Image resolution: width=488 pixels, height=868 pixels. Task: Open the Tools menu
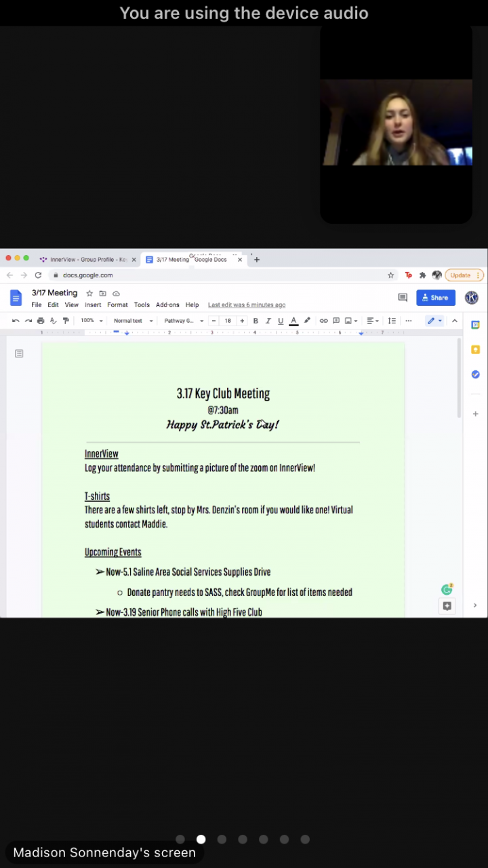pos(142,305)
